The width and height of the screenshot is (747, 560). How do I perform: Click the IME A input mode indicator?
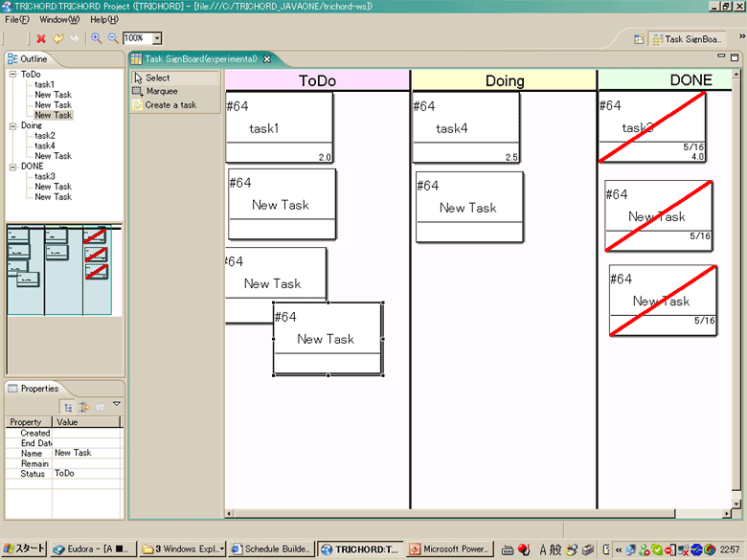542,549
